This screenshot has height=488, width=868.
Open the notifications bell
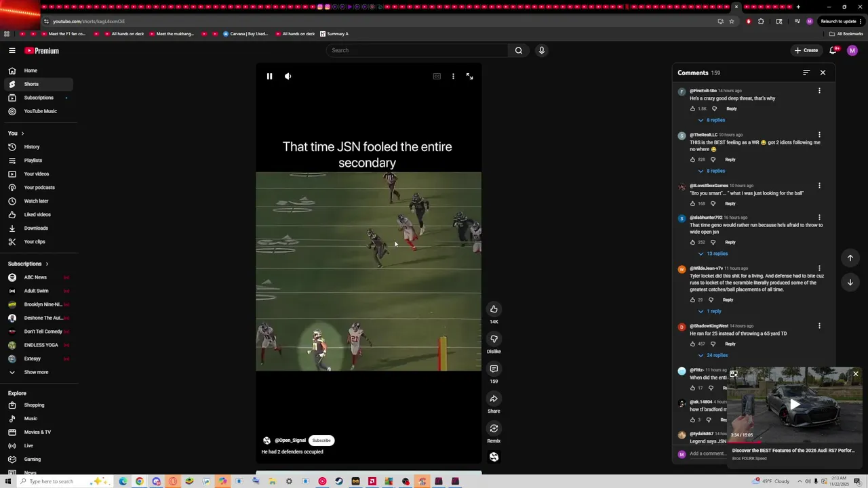[833, 50]
